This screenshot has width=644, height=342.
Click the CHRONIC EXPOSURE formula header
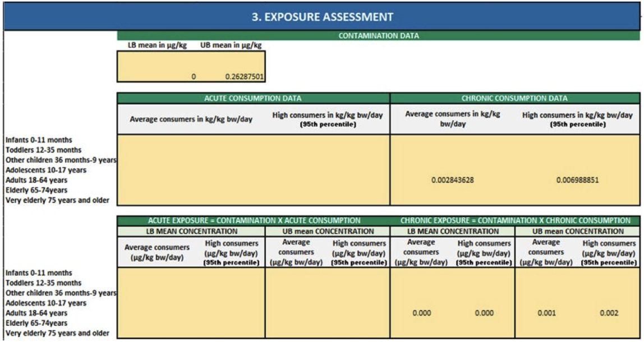(515, 221)
